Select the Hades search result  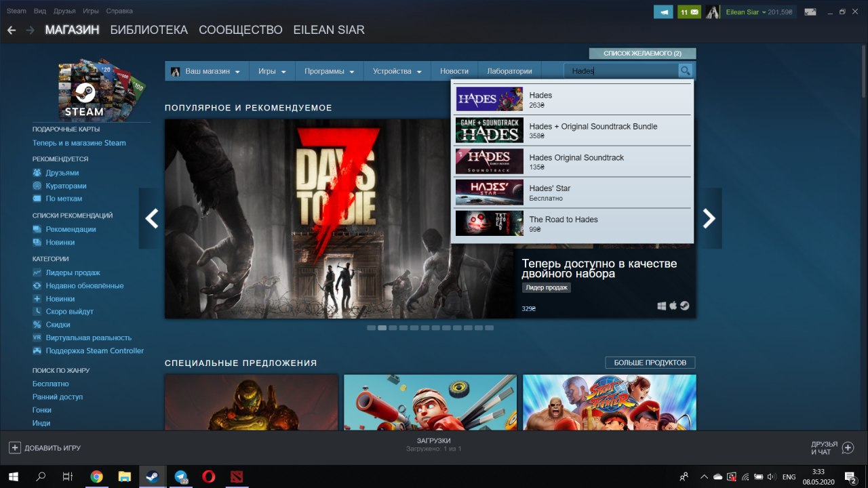[x=572, y=100]
